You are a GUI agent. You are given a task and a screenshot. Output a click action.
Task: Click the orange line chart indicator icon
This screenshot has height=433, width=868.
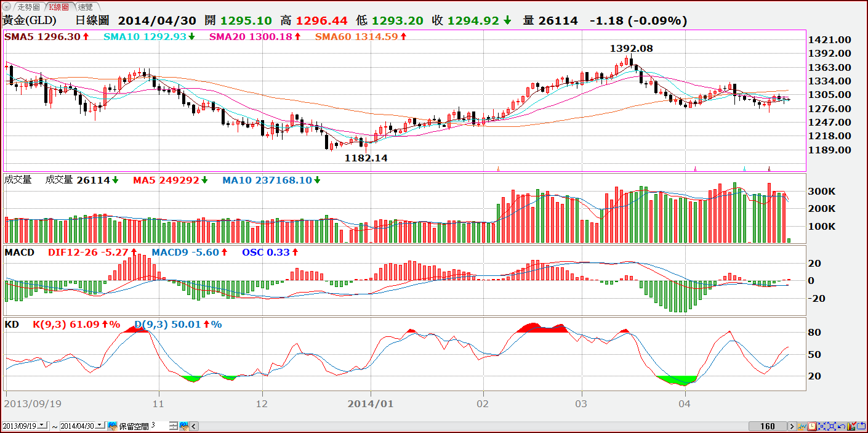pos(802,426)
